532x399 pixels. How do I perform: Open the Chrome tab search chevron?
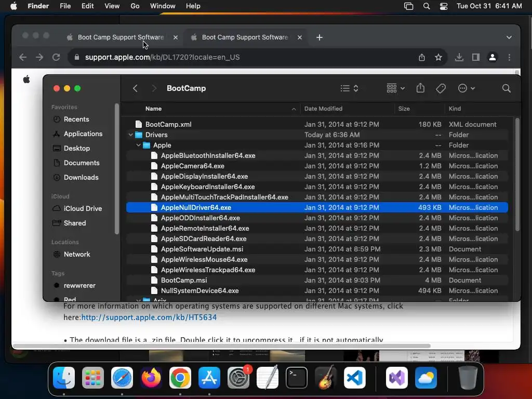(509, 37)
